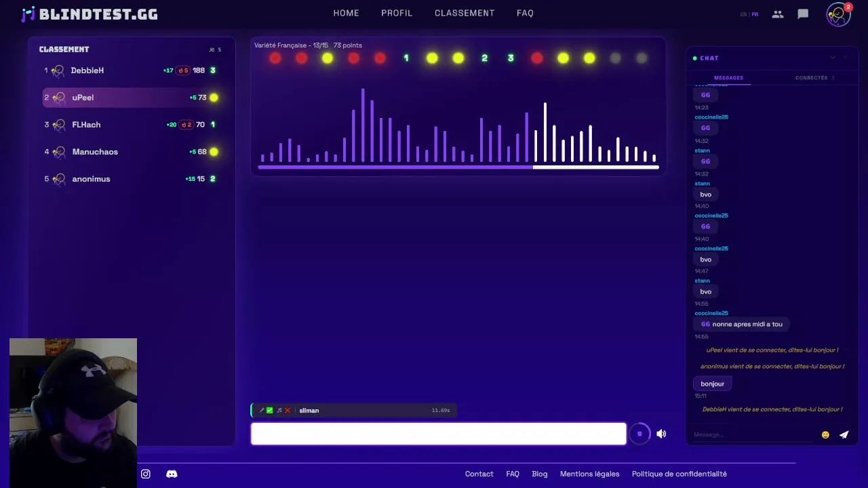Screen dimensions: 868x488
Task: Click the BLINDTEST.GG logo
Action: (90, 14)
